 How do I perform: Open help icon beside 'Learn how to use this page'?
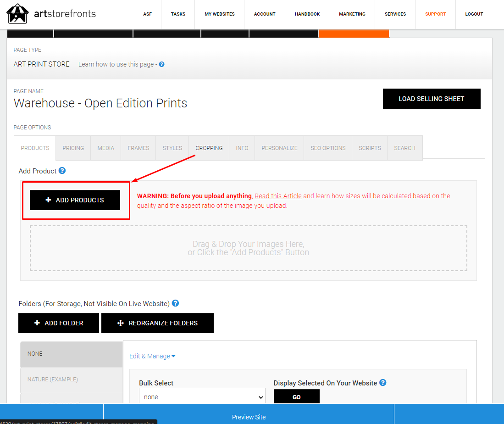click(x=162, y=64)
